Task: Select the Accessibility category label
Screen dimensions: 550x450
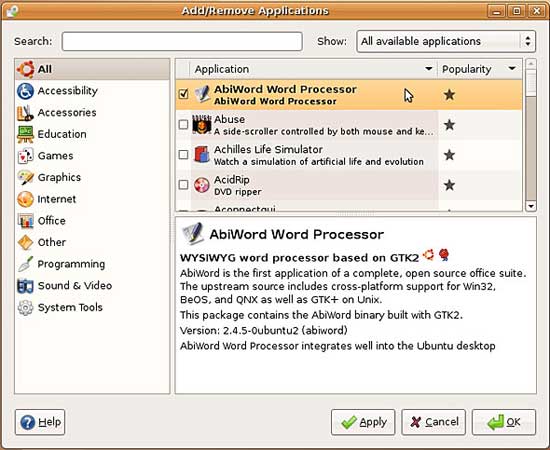Action: tap(68, 91)
